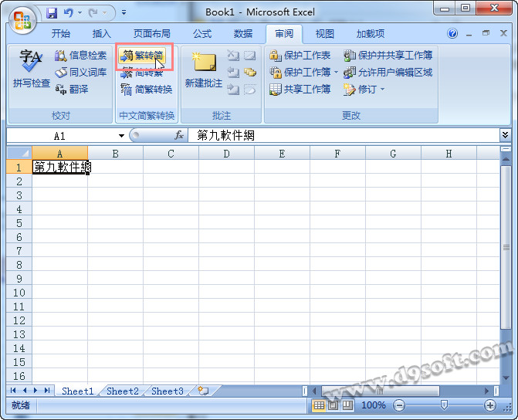Customize the Quick Access Toolbar dropdown
Viewport: 518px width, 420px height.
[124, 13]
